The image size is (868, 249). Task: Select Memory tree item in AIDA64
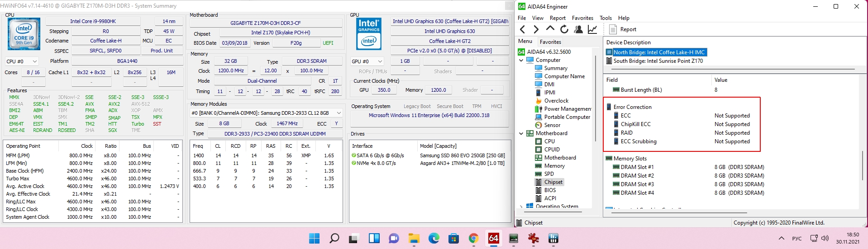coord(550,166)
